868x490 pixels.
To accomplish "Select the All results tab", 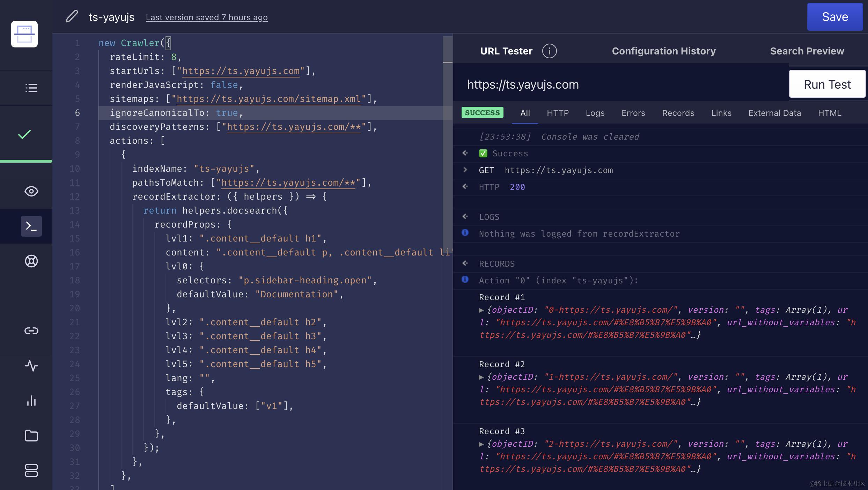I will click(x=525, y=113).
